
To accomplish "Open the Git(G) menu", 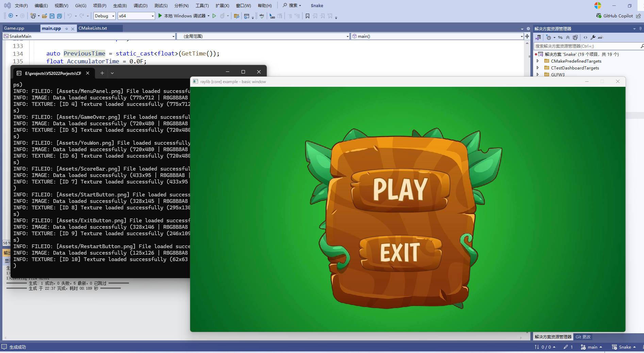I will (x=81, y=5).
